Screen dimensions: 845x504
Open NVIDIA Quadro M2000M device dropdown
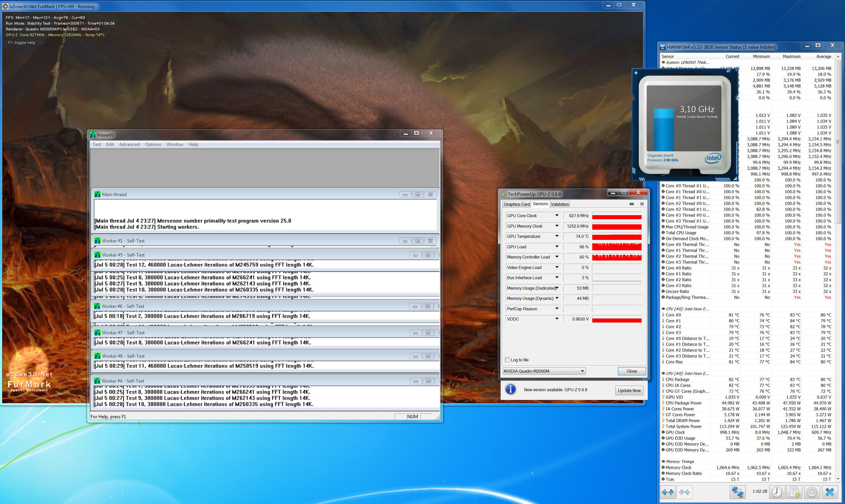click(x=544, y=371)
